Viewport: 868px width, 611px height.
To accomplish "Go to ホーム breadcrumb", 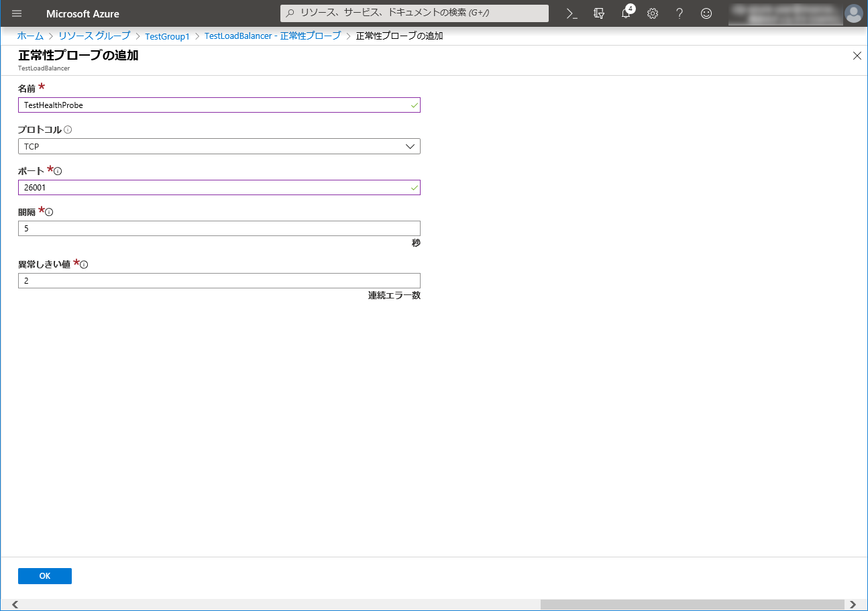I will tap(30, 36).
